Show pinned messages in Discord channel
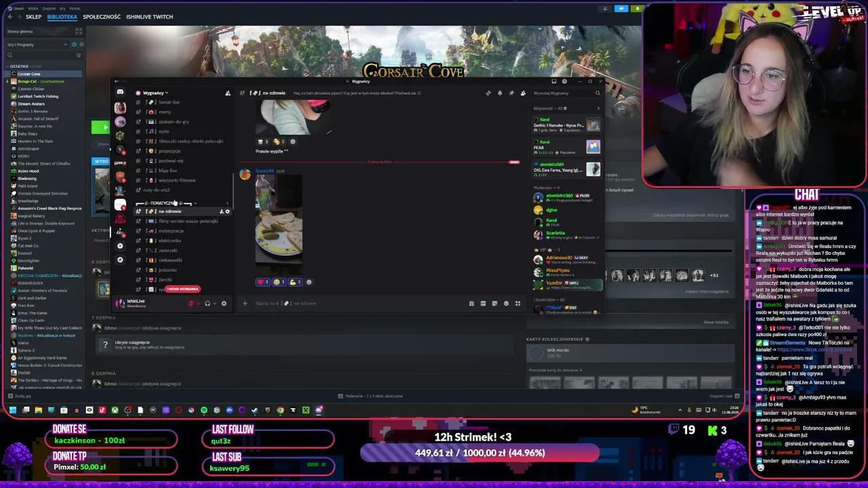This screenshot has width=868, height=488. tap(511, 93)
